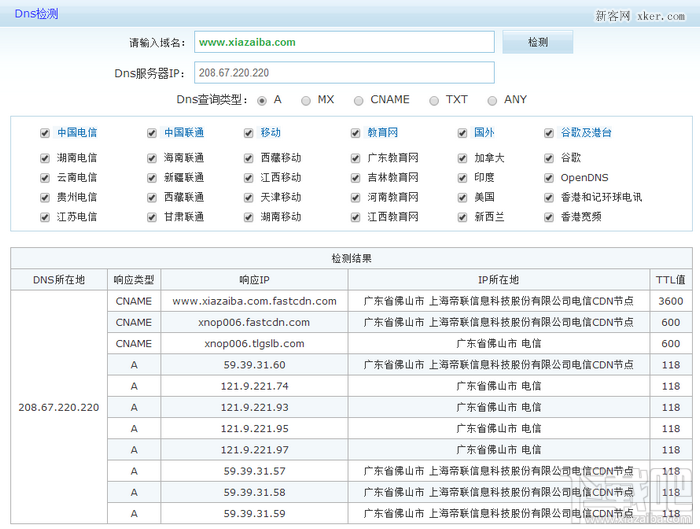Click the 响应IP column header
This screenshot has width=700, height=529.
click(x=254, y=280)
